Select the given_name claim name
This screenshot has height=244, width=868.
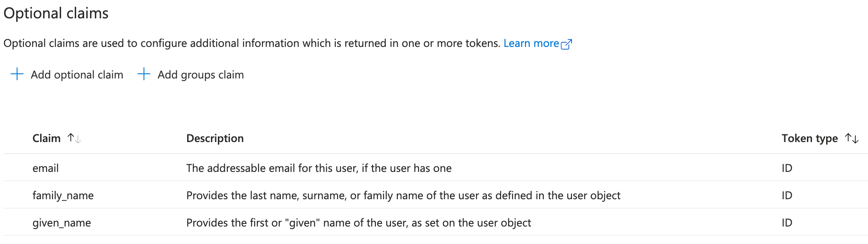pos(62,223)
